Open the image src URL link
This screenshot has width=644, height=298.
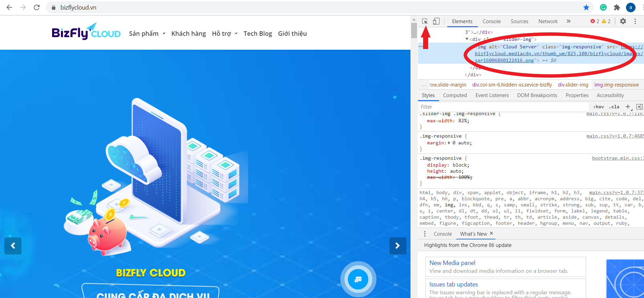559,53
